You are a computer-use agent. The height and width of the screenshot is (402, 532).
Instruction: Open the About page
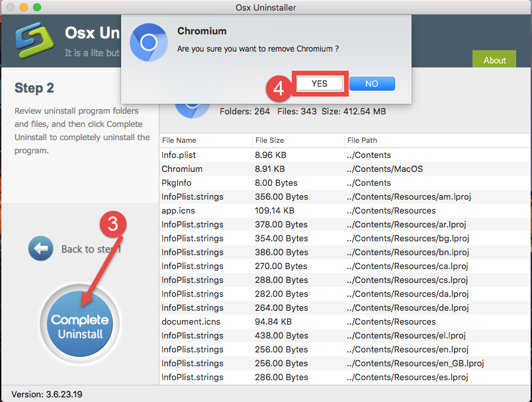tap(494, 60)
